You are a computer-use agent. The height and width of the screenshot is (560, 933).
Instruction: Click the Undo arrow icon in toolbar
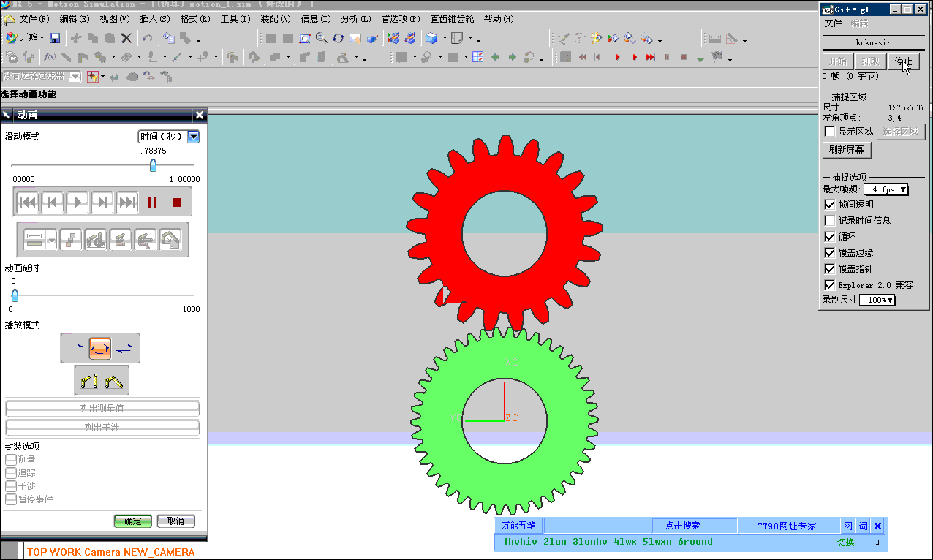147,38
